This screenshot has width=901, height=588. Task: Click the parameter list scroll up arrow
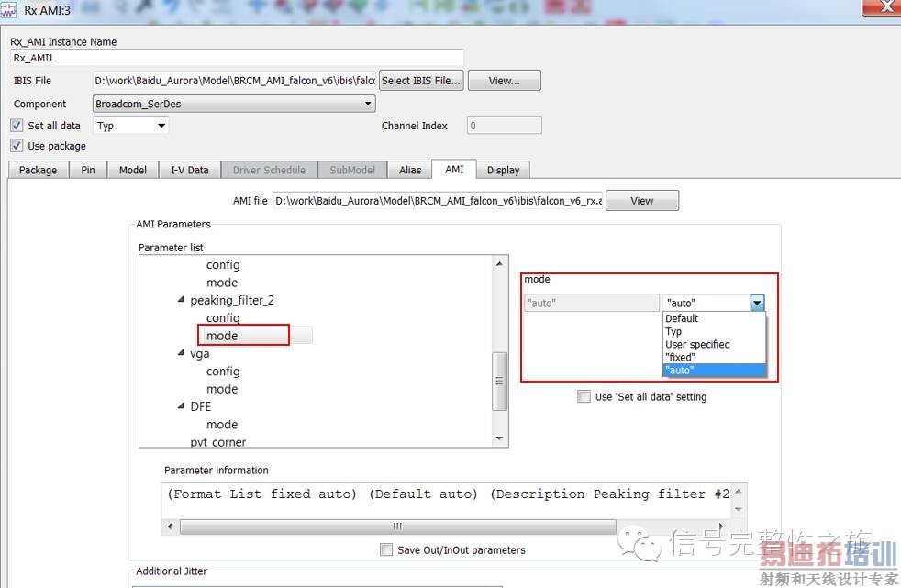tap(499, 263)
